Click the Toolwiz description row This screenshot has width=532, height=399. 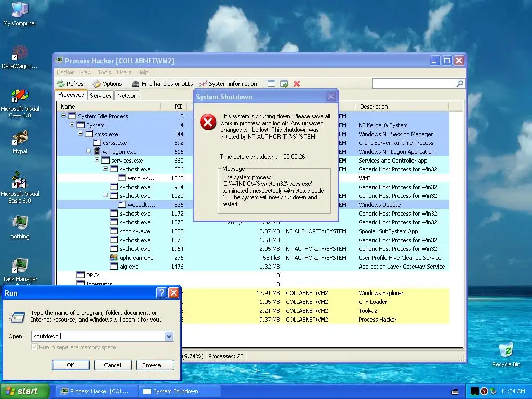click(x=367, y=311)
